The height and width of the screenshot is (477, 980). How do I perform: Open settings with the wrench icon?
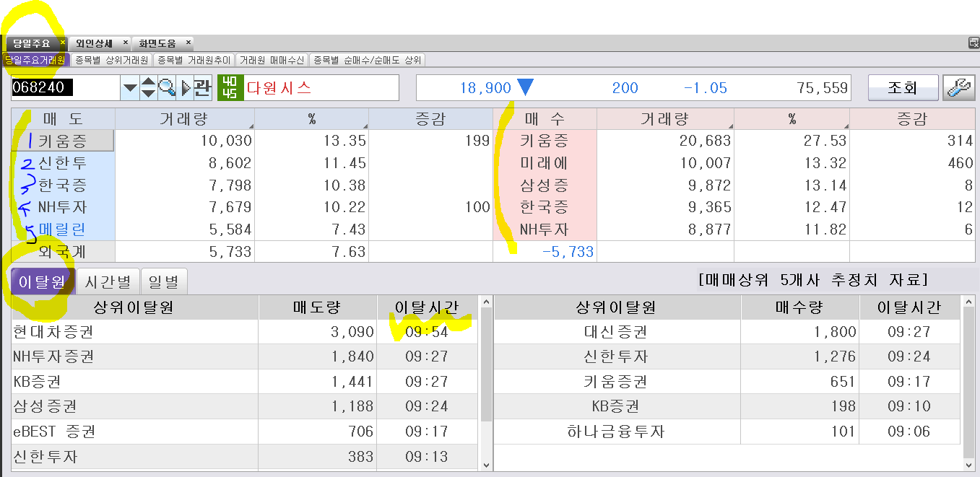(x=958, y=88)
